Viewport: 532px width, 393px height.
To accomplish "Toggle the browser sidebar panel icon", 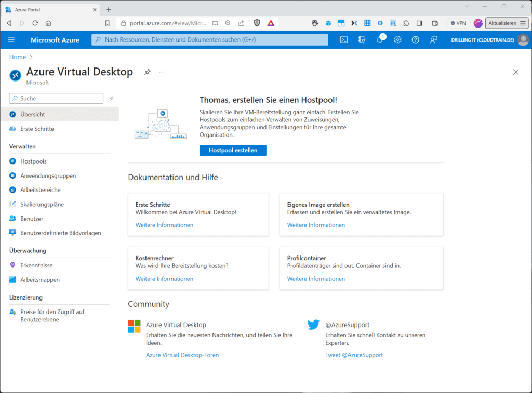I will point(419,23).
